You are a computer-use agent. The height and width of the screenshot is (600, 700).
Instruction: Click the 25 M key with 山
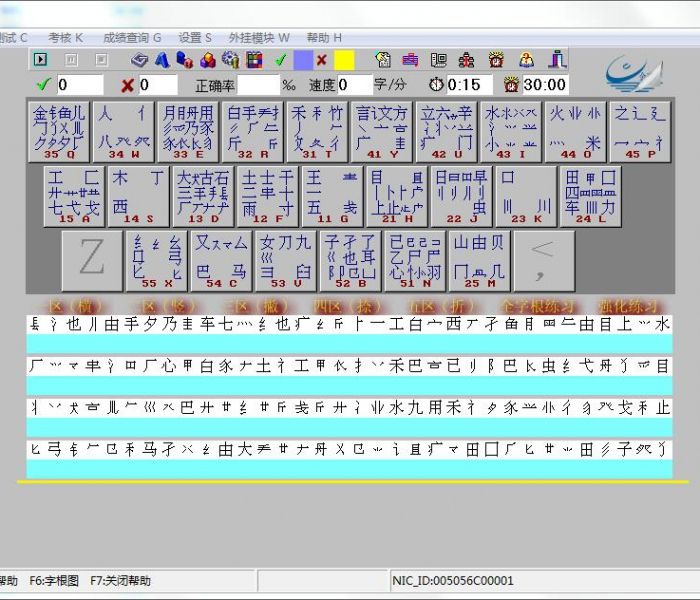tap(479, 261)
